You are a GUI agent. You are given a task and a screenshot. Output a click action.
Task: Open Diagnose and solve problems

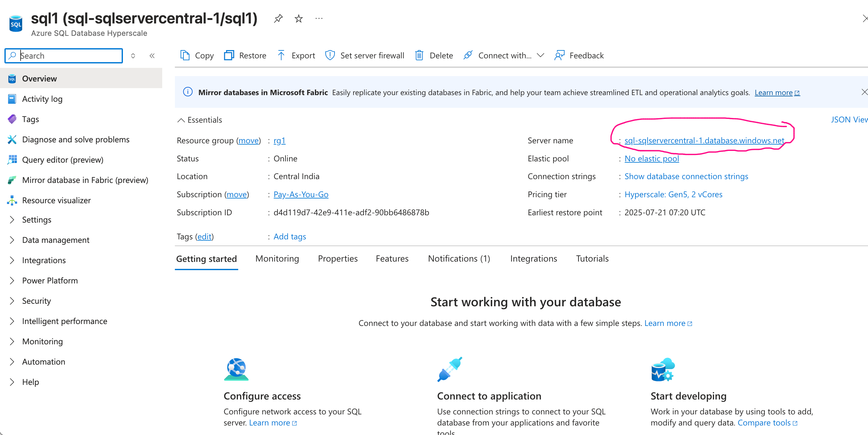(x=76, y=139)
